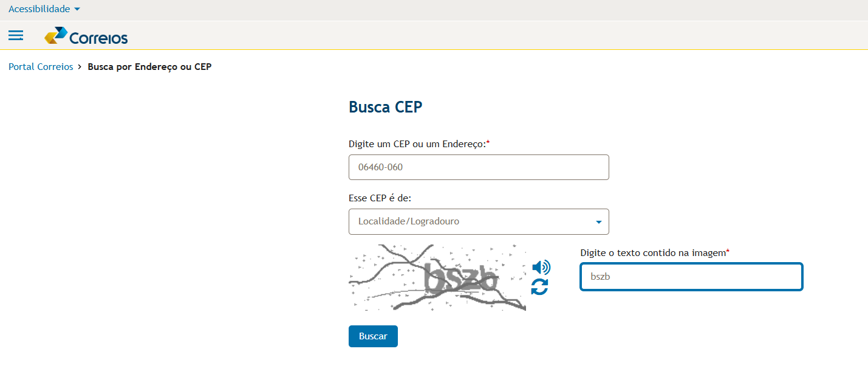868x388 pixels.
Task: Click the caret beside Acessibilidade
Action: tap(77, 10)
